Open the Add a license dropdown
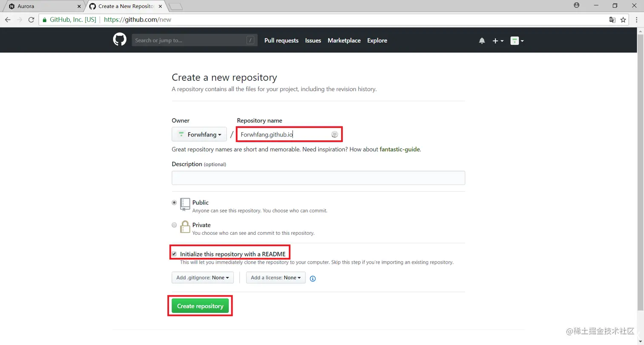Image resolution: width=644 pixels, height=345 pixels. coord(276,278)
